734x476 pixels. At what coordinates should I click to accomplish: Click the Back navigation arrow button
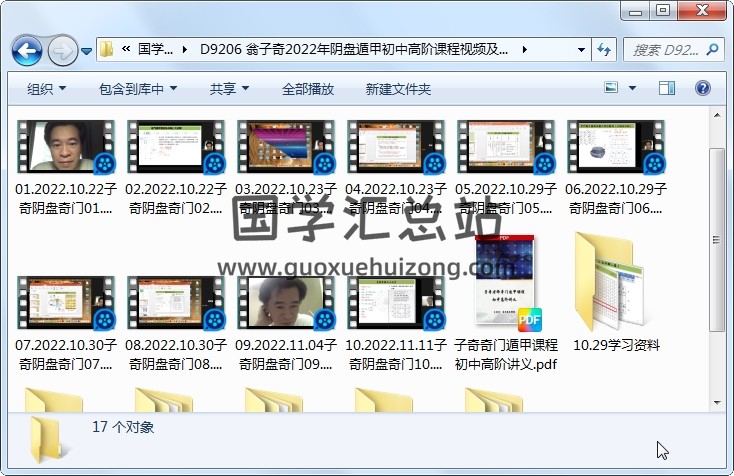27,49
